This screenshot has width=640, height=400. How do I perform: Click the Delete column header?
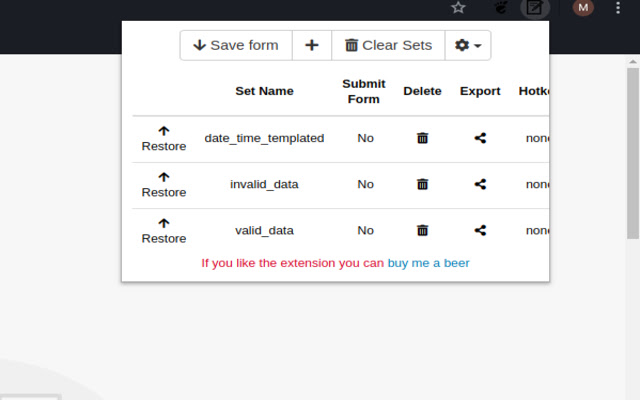(422, 91)
